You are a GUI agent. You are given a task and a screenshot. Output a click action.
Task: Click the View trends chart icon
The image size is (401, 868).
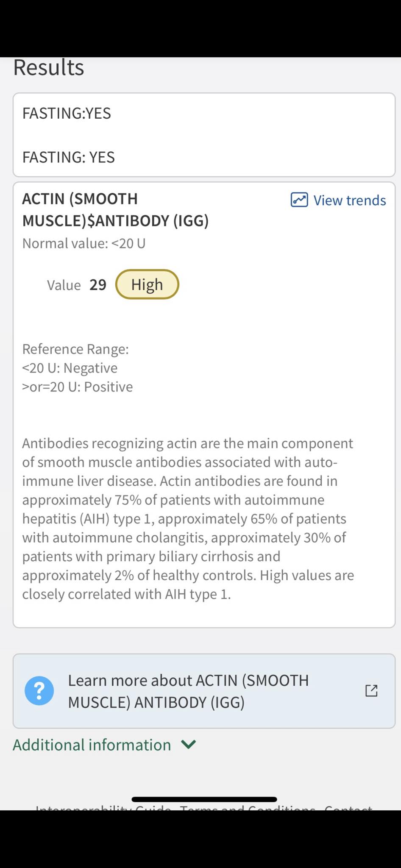(x=299, y=200)
